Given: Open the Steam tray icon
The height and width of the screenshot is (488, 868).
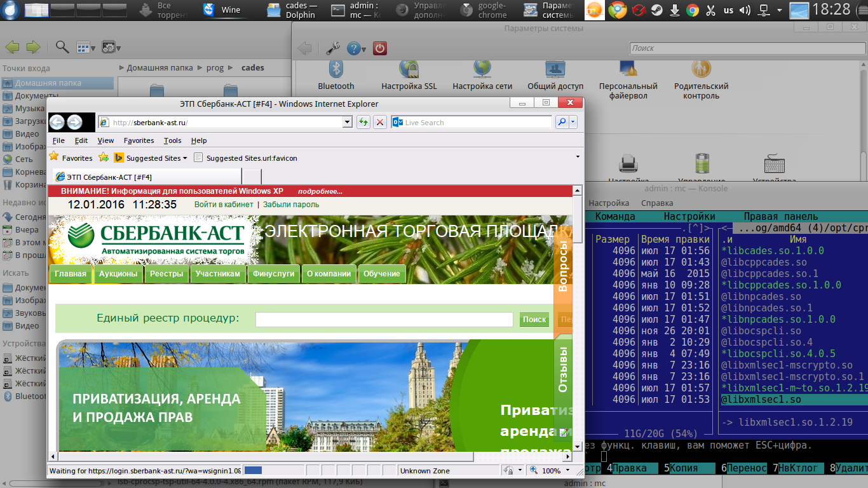Looking at the screenshot, I should pos(658,10).
